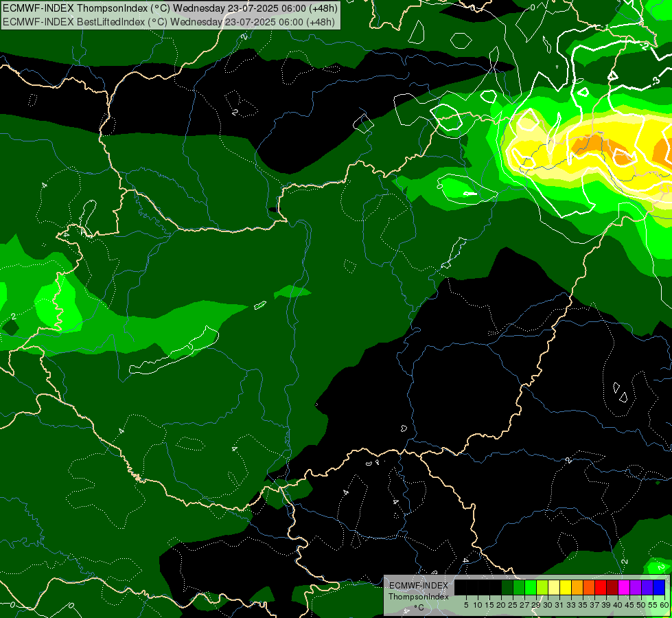Click the pale yellow legend swatch (30-31)
This screenshot has height=618, width=672.
pyautogui.click(x=554, y=587)
